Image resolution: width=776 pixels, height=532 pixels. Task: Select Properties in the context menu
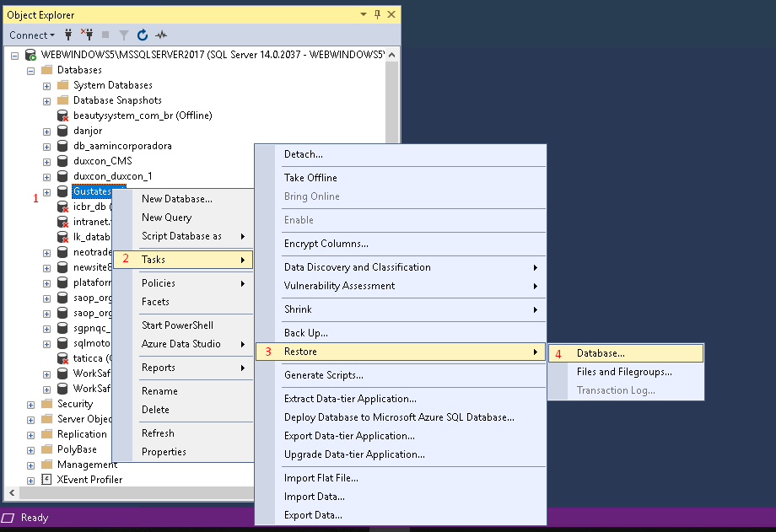click(164, 452)
